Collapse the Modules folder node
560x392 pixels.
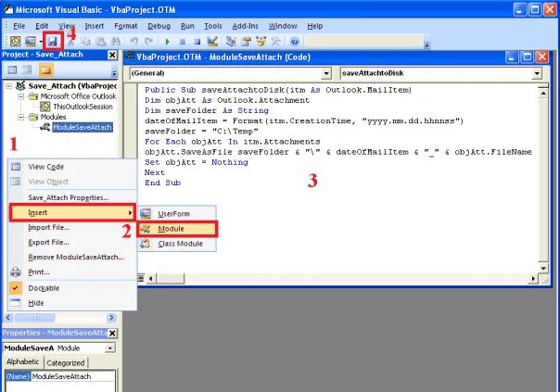(x=21, y=117)
